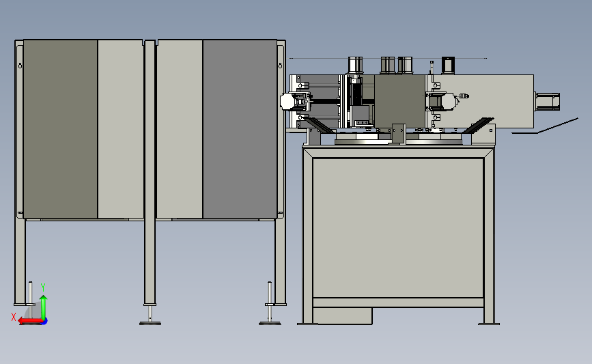Screen dimensions: 592x364
Task: Select the left leg of the enclosure frame
Action: (20, 172)
